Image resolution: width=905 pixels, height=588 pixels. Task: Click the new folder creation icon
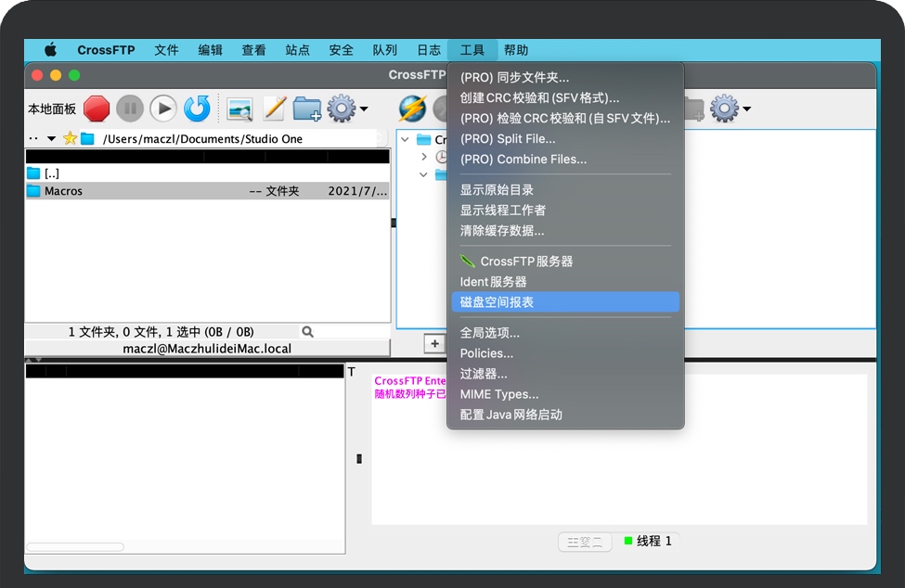tap(307, 108)
